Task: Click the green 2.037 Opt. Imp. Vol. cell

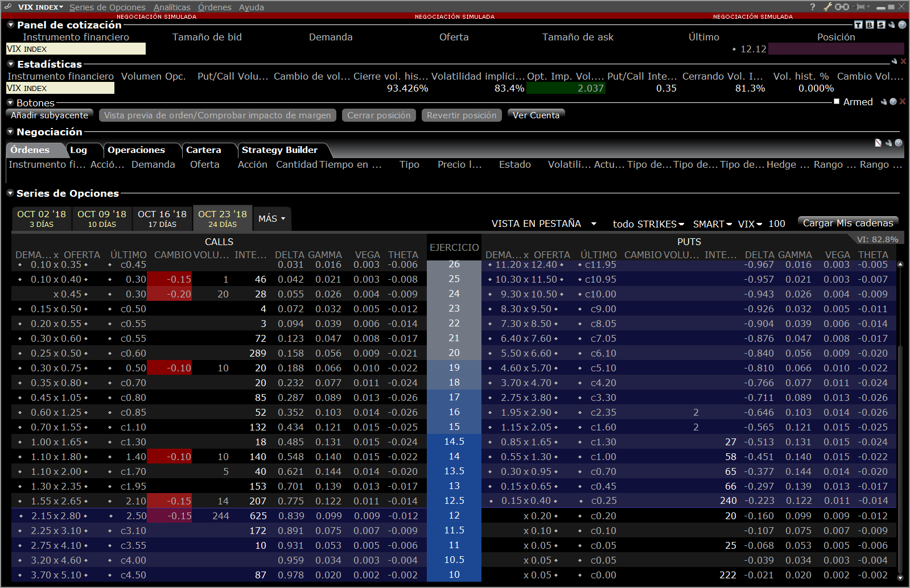Action: (x=566, y=88)
